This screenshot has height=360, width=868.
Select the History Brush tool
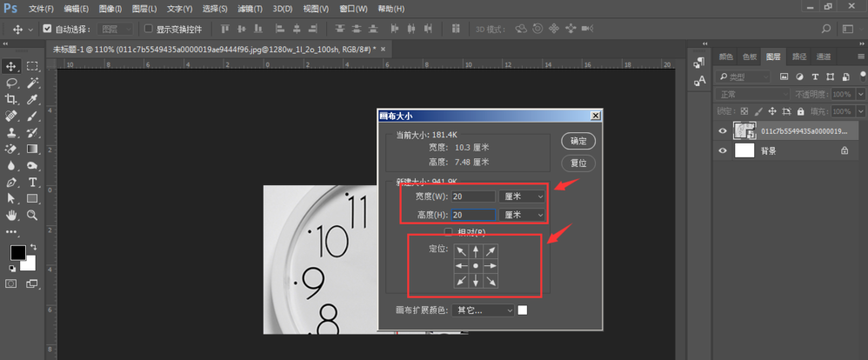coord(32,132)
